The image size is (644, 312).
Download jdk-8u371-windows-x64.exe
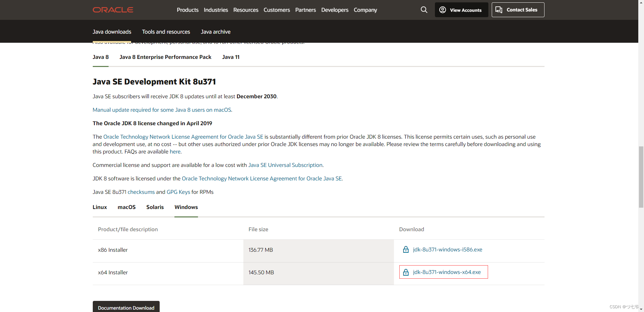(447, 272)
